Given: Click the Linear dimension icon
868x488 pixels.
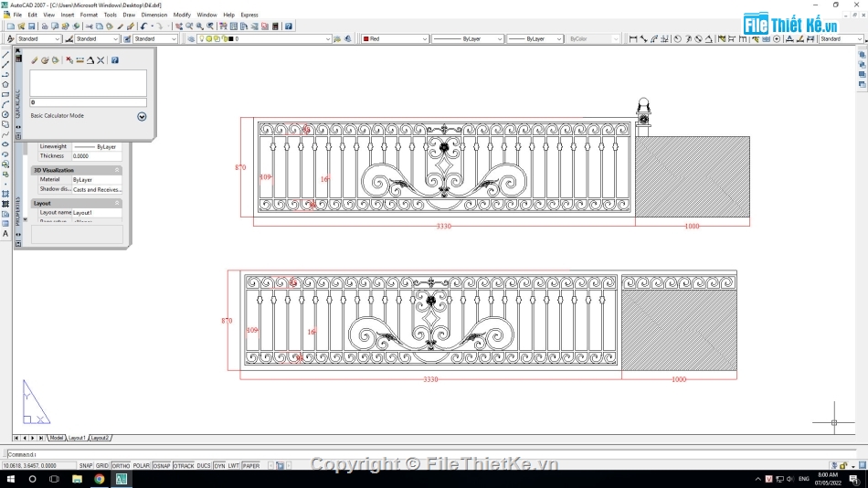Looking at the screenshot, I should click(x=633, y=38).
